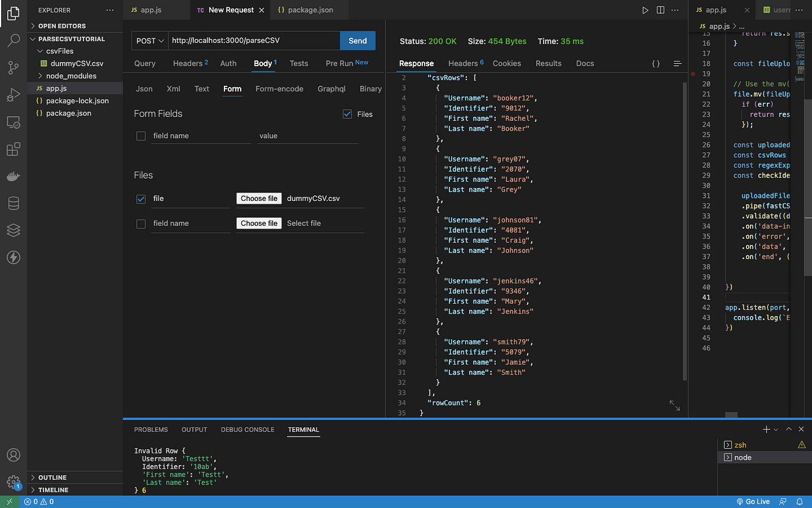Viewport: 812px width, 508px height.
Task: Click the braces format icon in response panel
Action: click(656, 64)
